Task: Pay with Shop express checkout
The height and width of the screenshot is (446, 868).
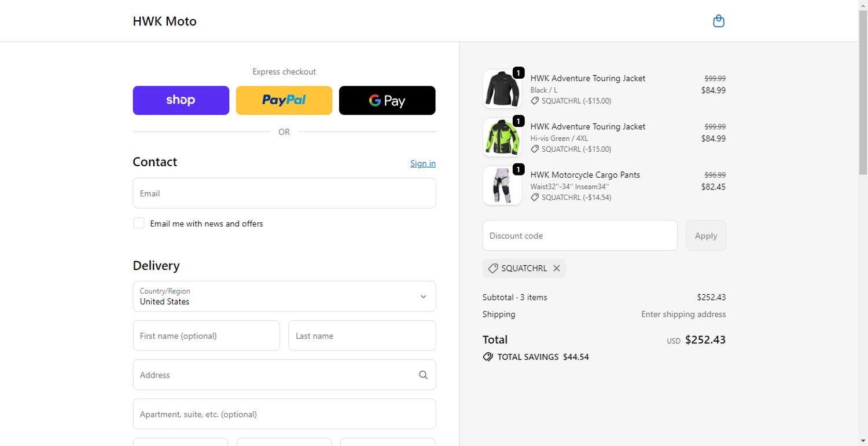Action: (181, 100)
